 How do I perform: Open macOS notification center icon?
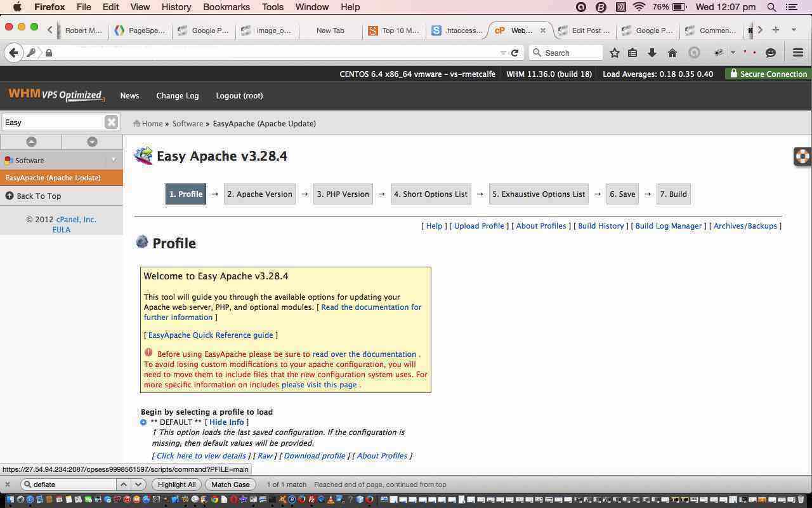coord(792,7)
